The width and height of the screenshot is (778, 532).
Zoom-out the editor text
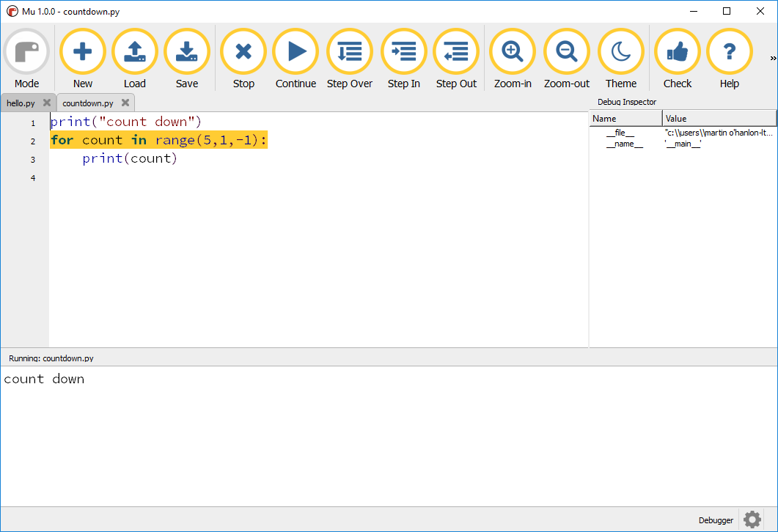[567, 52]
